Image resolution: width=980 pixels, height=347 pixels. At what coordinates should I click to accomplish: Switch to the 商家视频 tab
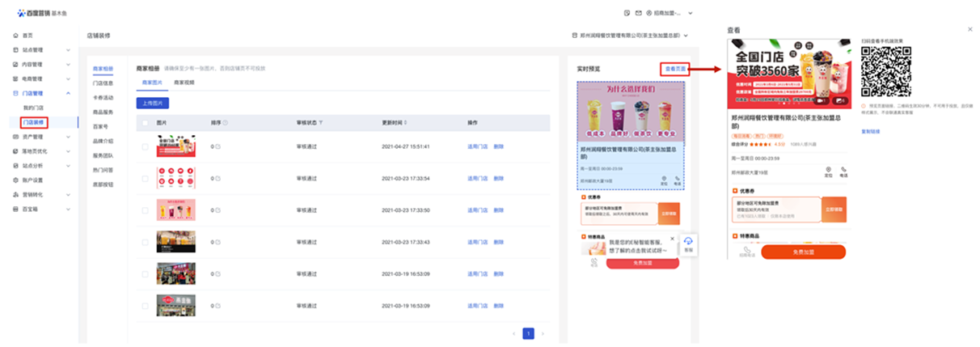tap(184, 83)
